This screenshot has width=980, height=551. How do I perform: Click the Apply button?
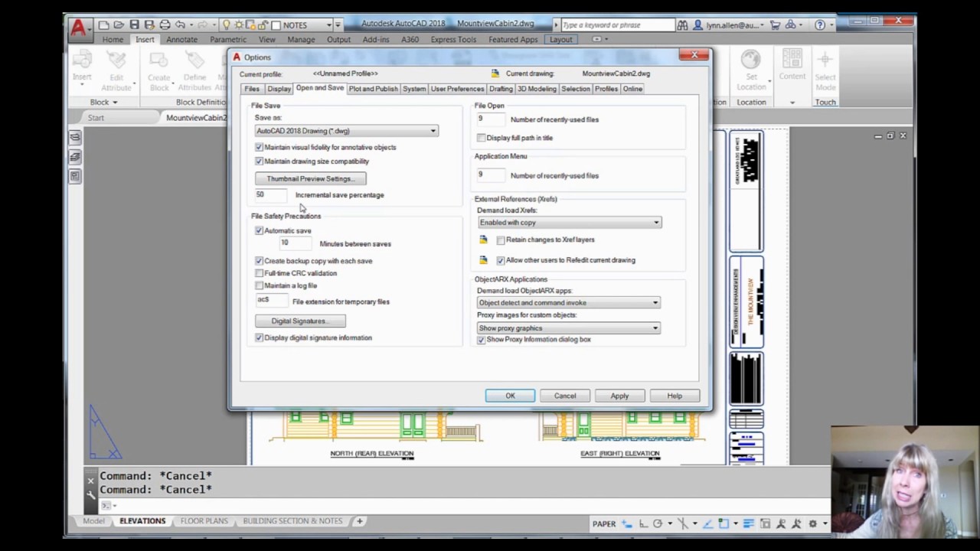tap(619, 396)
